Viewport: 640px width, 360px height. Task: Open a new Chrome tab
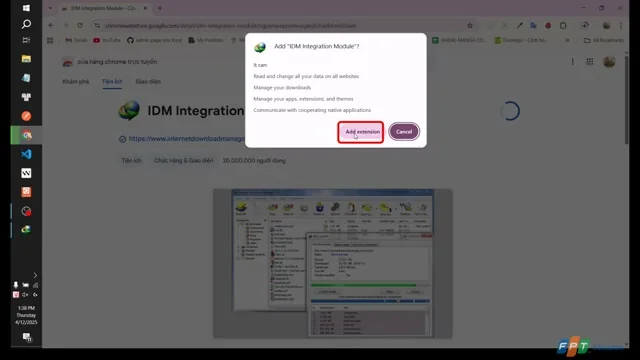(x=160, y=8)
